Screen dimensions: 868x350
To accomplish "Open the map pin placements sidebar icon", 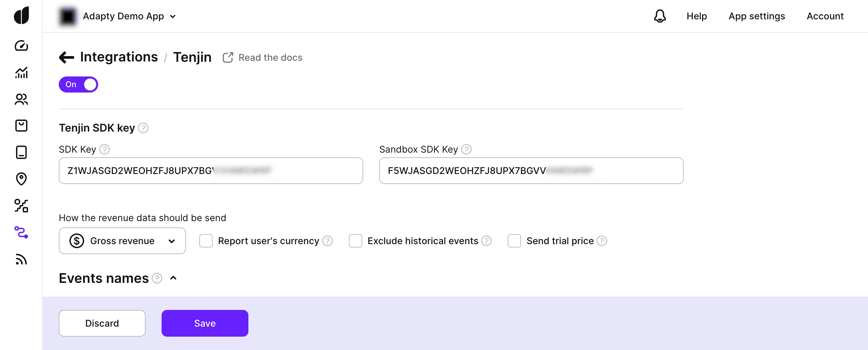I will (x=21, y=179).
